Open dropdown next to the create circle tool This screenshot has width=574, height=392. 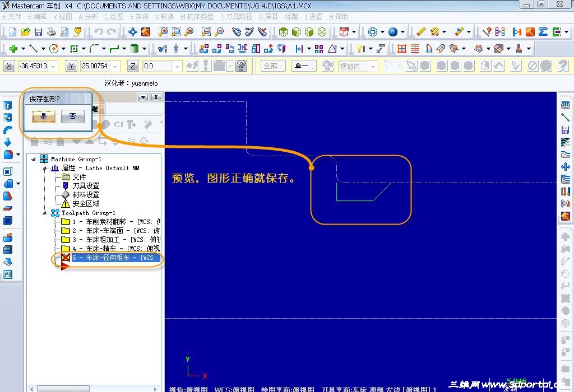click(x=63, y=48)
